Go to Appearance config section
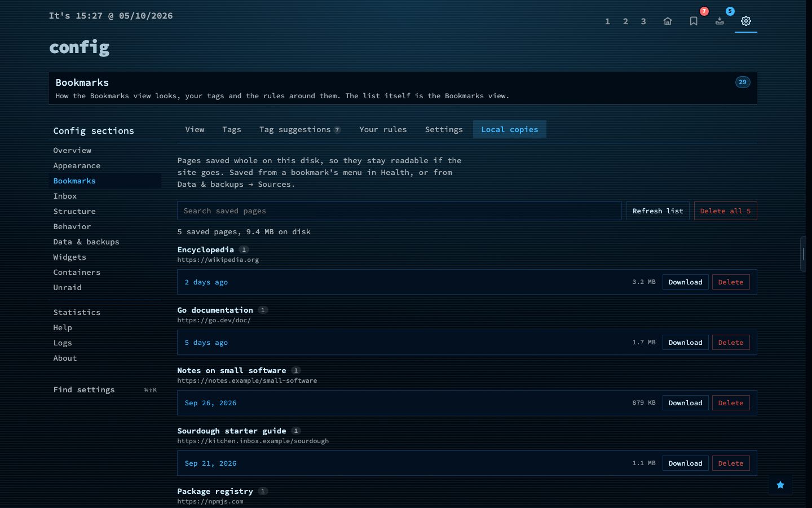Screen dimensions: 812x508 (105, 165)
